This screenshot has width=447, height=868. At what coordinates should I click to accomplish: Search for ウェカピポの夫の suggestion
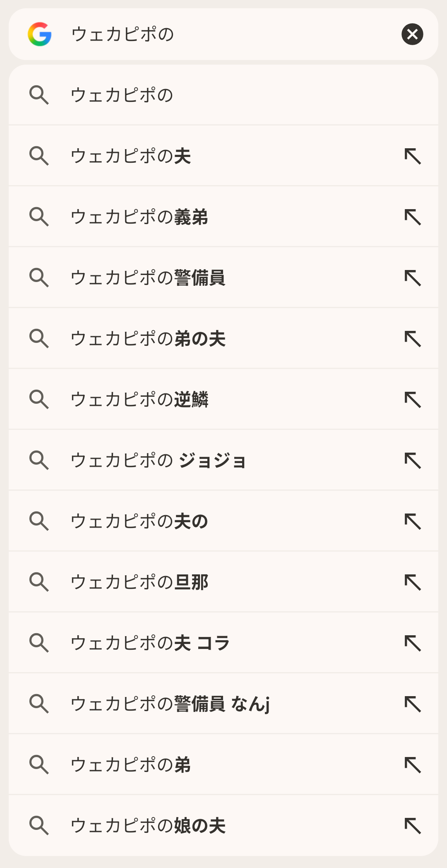(139, 521)
